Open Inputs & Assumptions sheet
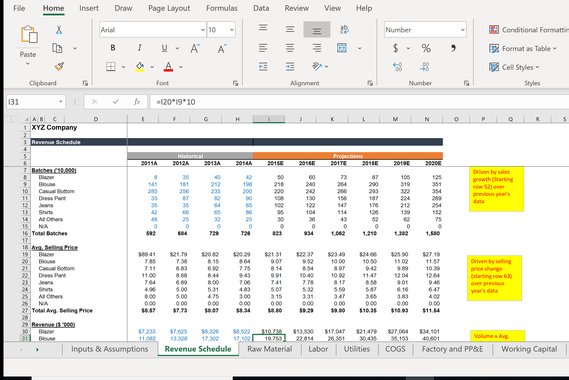Viewport: 569px width, 380px height. click(x=110, y=349)
